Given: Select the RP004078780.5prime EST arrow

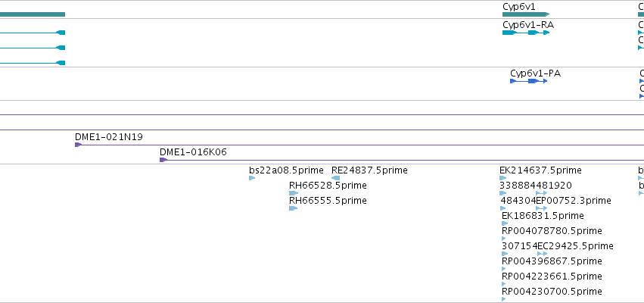Looking at the screenshot, I should click(504, 239).
